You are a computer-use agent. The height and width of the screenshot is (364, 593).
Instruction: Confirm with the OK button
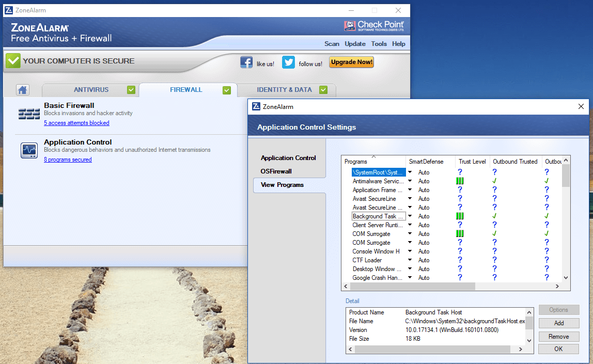click(x=559, y=349)
